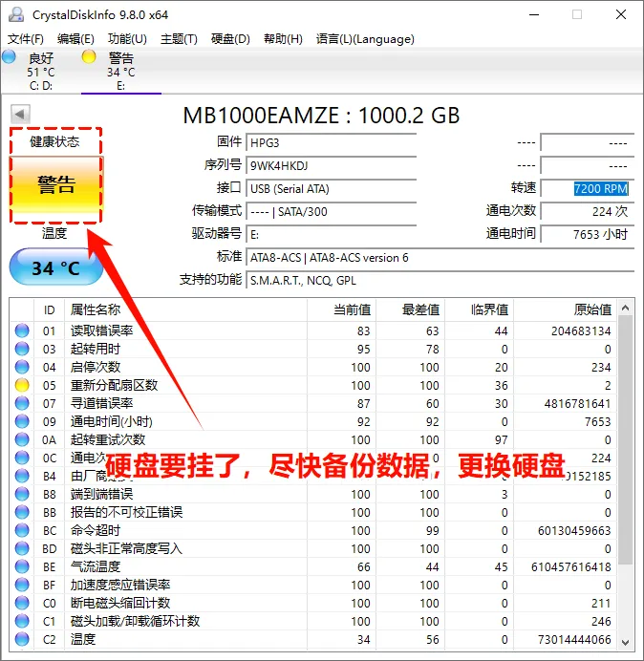The width and height of the screenshot is (644, 661).
Task: Click status orb for 01 读取错误率 row
Action: click(22, 330)
